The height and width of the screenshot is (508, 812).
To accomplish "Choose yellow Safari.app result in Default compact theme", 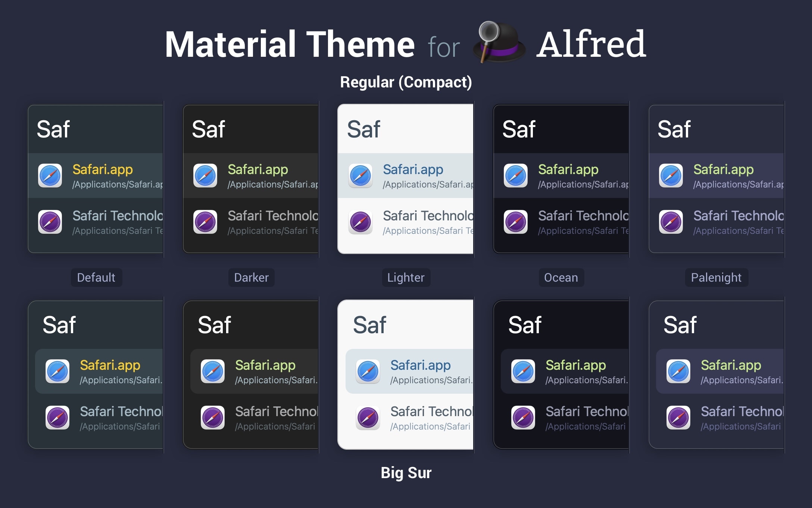I will 103,170.
